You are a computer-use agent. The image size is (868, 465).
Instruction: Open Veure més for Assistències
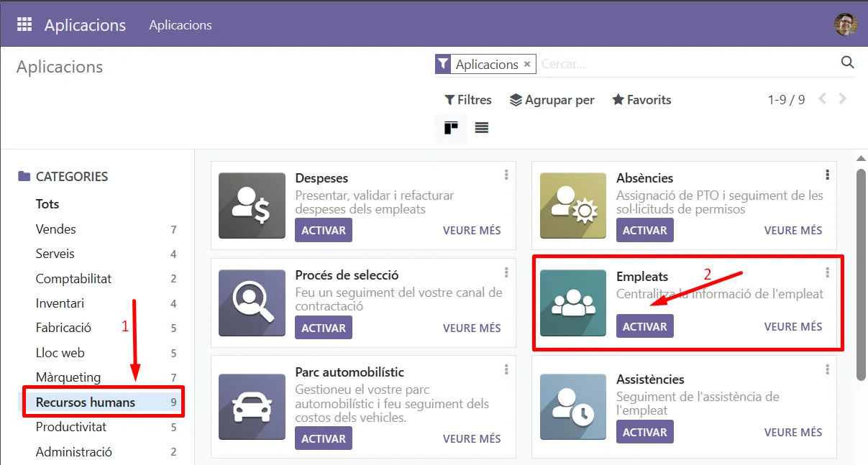pos(792,433)
